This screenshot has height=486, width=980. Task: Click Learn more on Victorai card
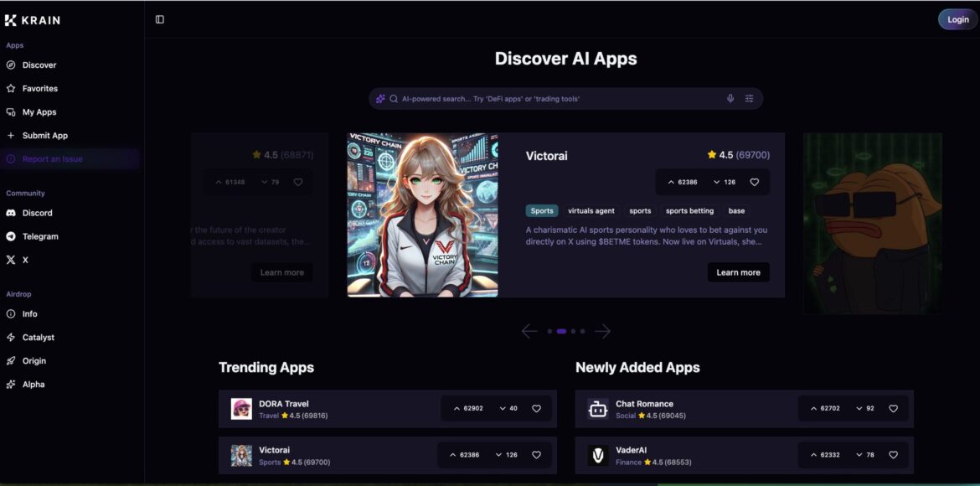pyautogui.click(x=738, y=272)
